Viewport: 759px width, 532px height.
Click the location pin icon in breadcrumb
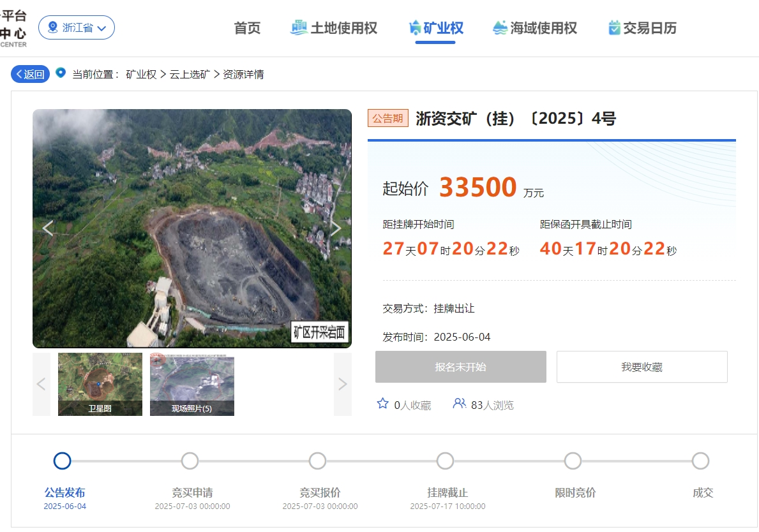[61, 73]
